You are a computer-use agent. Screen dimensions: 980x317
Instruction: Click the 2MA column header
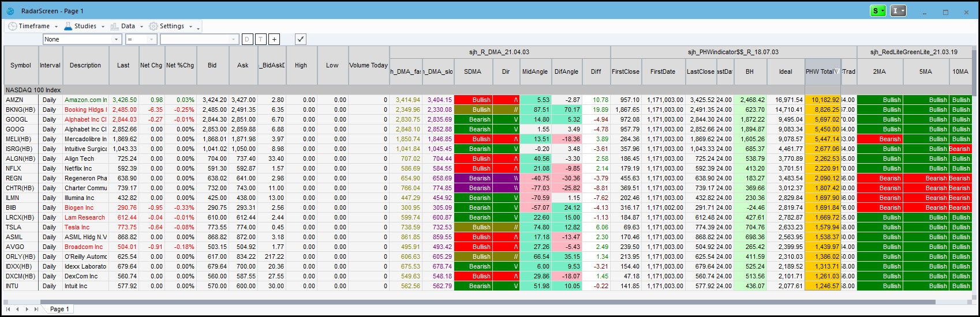(x=880, y=71)
